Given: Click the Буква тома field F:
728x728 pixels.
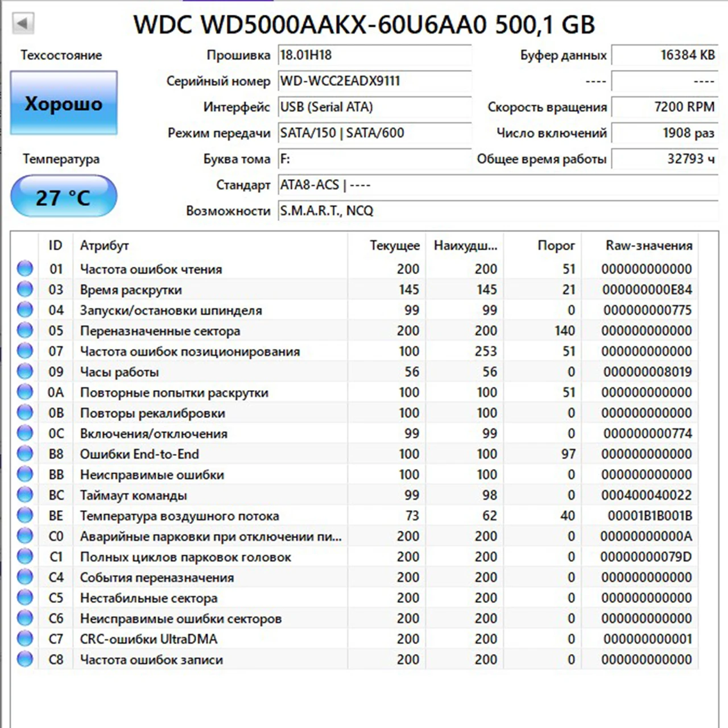Looking at the screenshot, I should point(375,159).
